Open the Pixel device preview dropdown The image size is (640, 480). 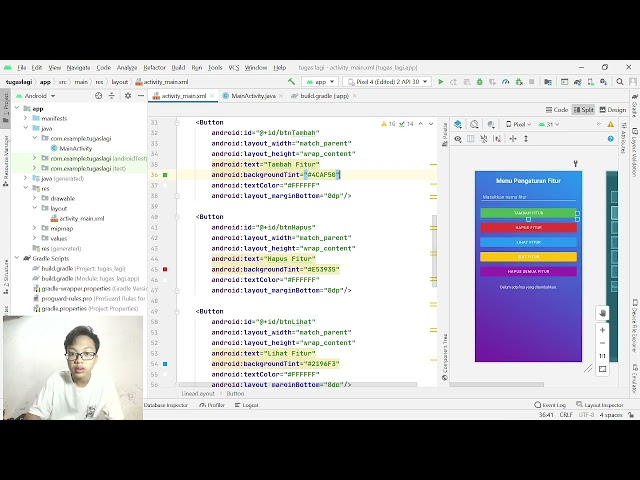click(x=518, y=124)
